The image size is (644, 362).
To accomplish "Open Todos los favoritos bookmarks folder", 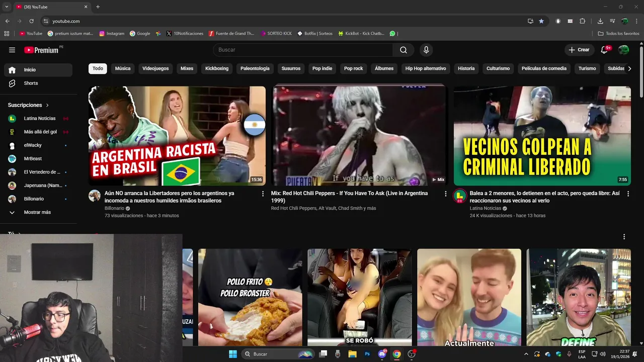I will (618, 34).
